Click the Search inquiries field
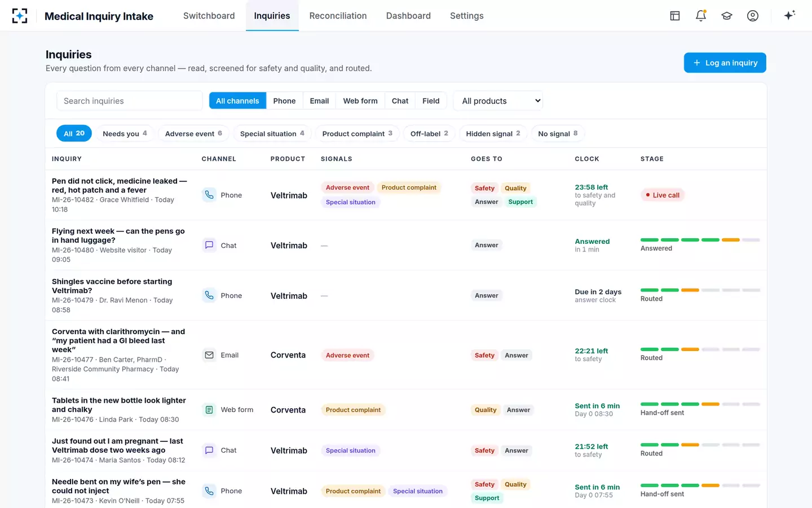Image resolution: width=812 pixels, height=508 pixels. coord(130,101)
